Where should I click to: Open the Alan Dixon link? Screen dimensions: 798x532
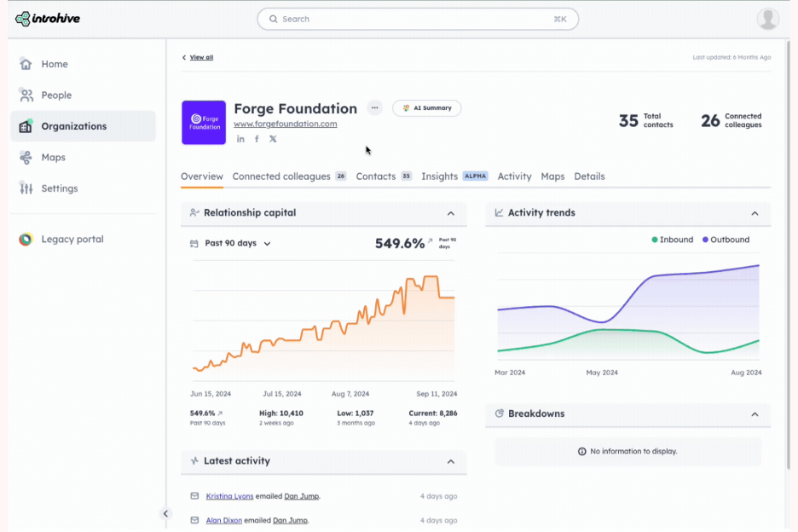point(224,520)
